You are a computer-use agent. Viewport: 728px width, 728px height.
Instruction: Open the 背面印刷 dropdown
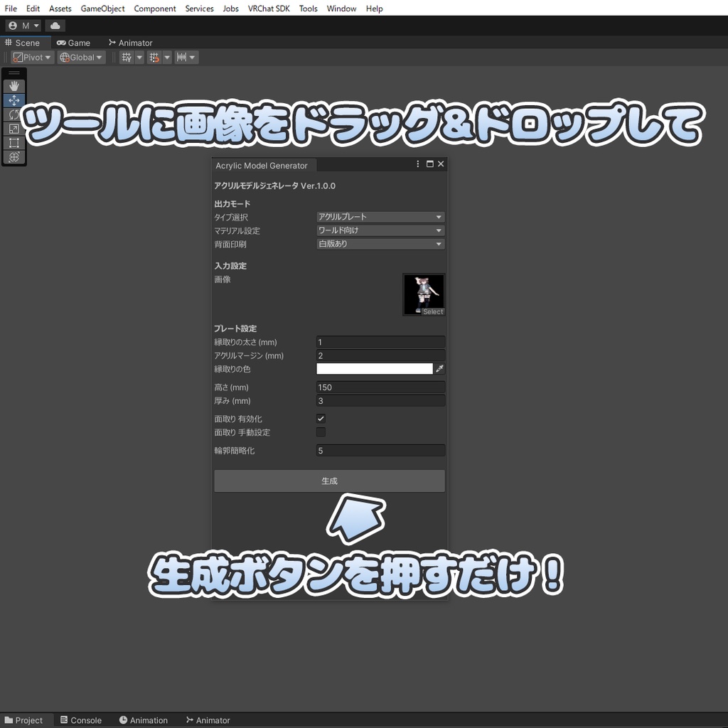[x=380, y=244]
